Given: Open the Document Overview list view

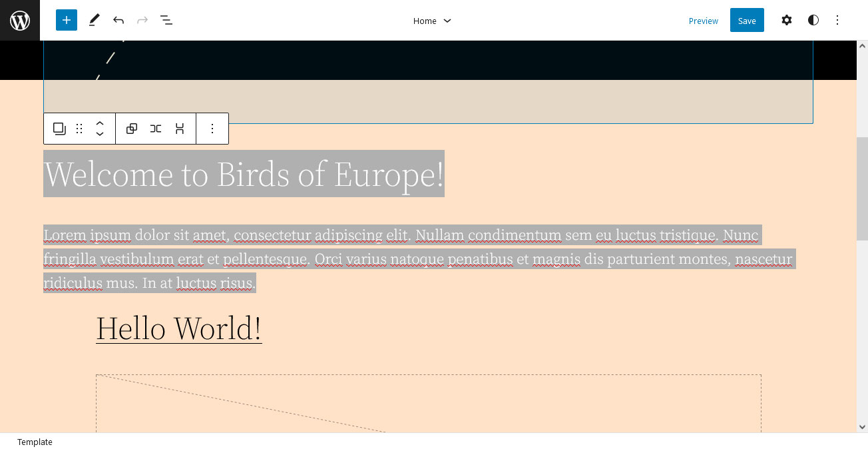Looking at the screenshot, I should [x=166, y=20].
